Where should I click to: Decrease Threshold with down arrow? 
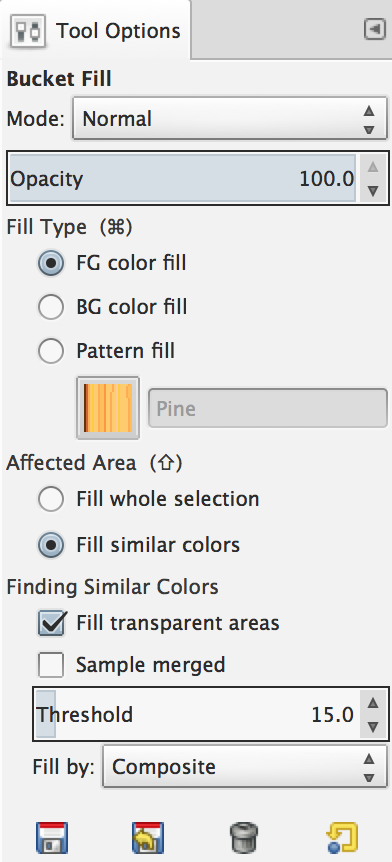point(373,727)
